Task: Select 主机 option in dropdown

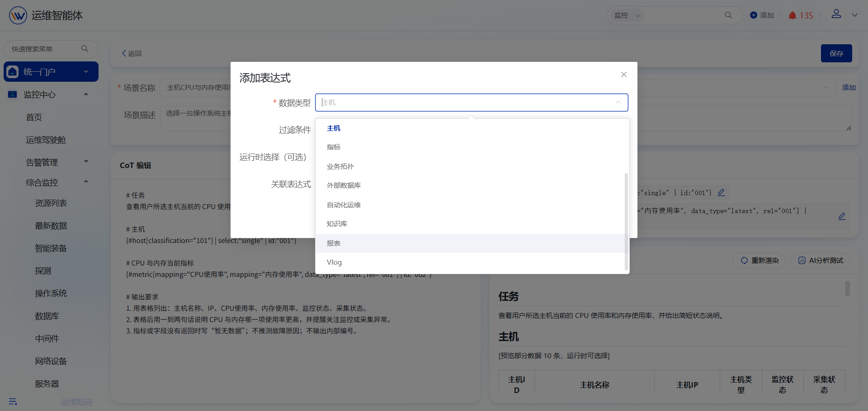Action: [470, 128]
